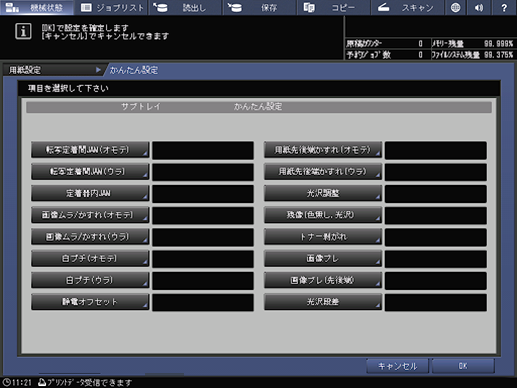
Task: Open 白ブチ(オモテ) setting
Action: pyautogui.click(x=90, y=259)
